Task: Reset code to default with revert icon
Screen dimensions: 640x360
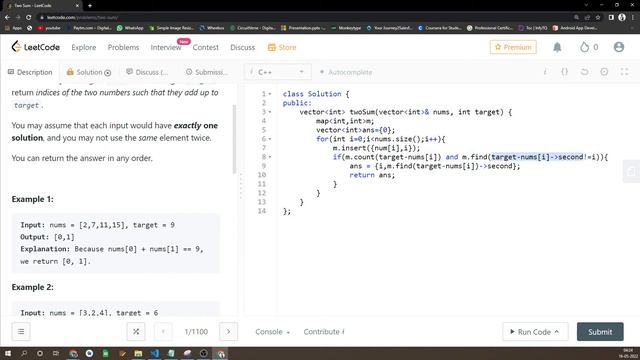Action: pos(584,72)
